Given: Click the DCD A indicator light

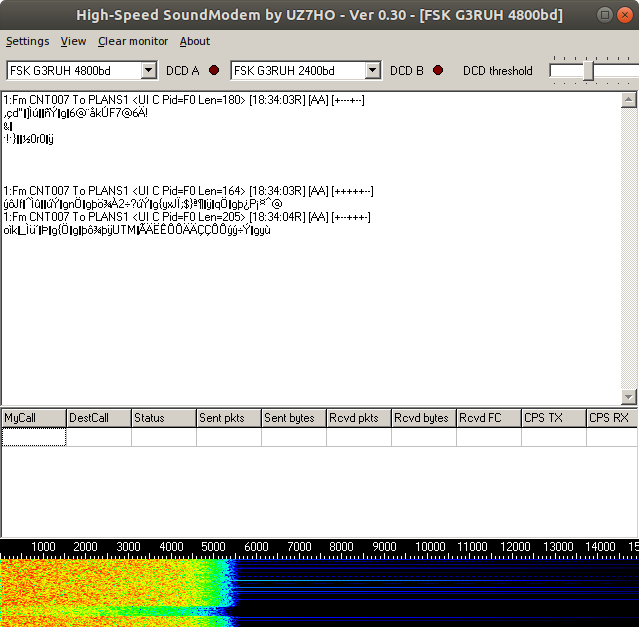Looking at the screenshot, I should coord(214,70).
